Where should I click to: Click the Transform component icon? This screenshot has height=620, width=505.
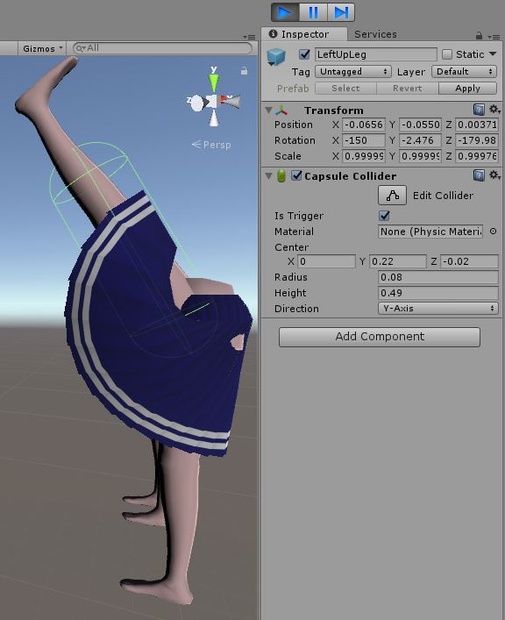pos(282,110)
